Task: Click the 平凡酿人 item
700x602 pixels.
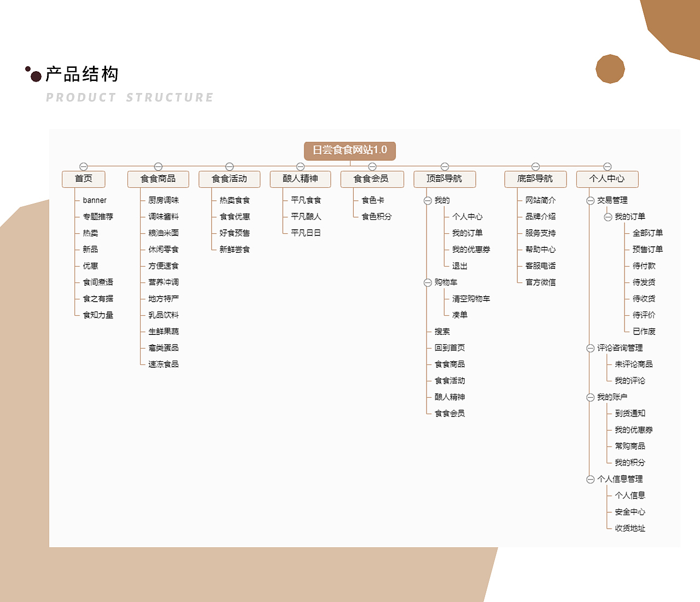Action: click(x=306, y=217)
